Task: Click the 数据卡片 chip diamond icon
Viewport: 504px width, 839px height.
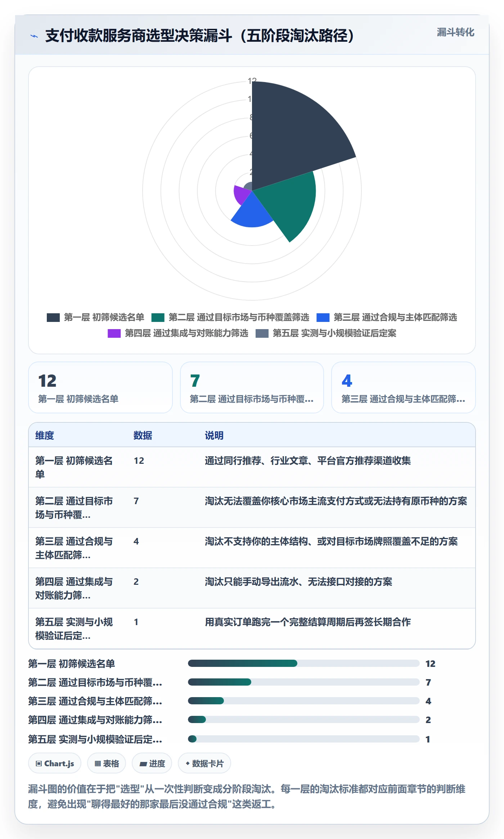Action: [x=188, y=763]
